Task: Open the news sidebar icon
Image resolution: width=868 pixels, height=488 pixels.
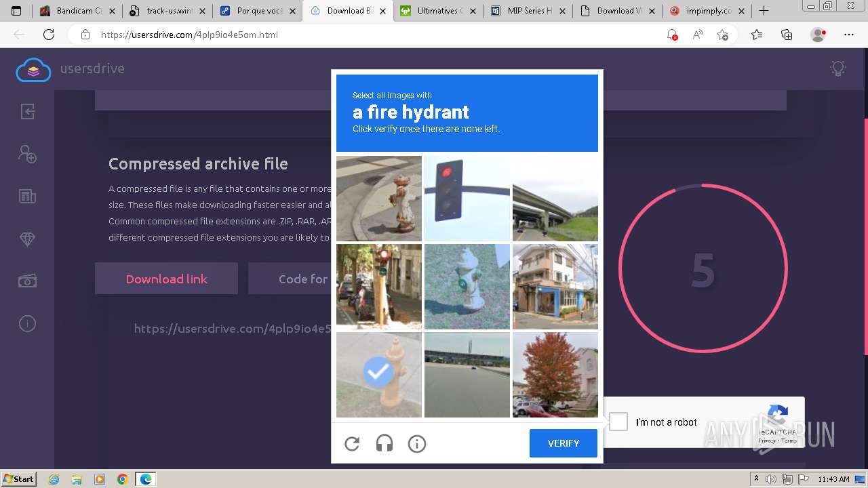Action: click(27, 197)
